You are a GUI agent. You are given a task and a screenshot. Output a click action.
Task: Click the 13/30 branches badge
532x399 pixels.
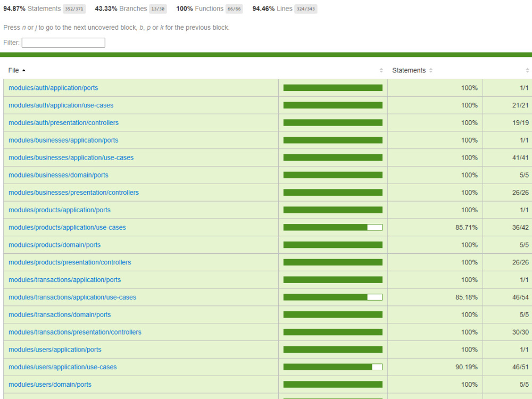click(158, 9)
